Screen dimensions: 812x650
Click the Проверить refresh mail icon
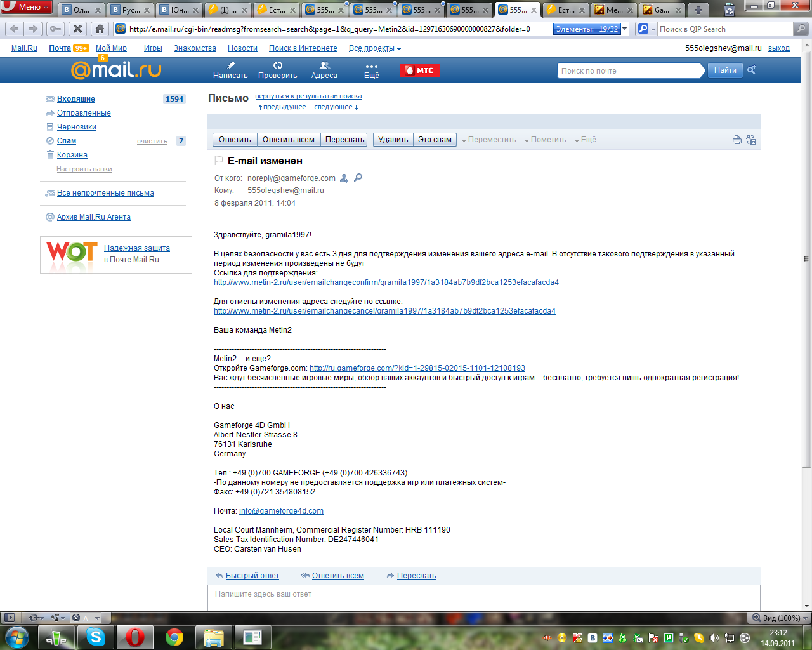point(278,65)
